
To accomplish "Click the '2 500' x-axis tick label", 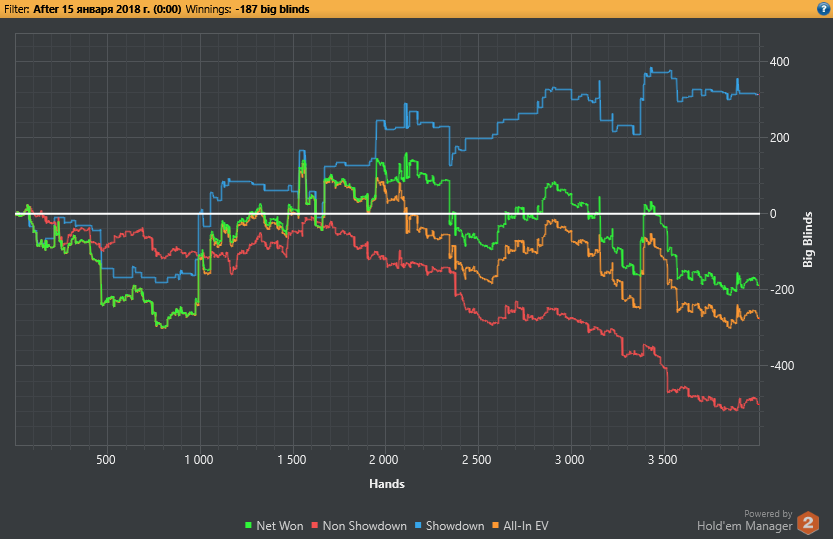I will tap(477, 459).
